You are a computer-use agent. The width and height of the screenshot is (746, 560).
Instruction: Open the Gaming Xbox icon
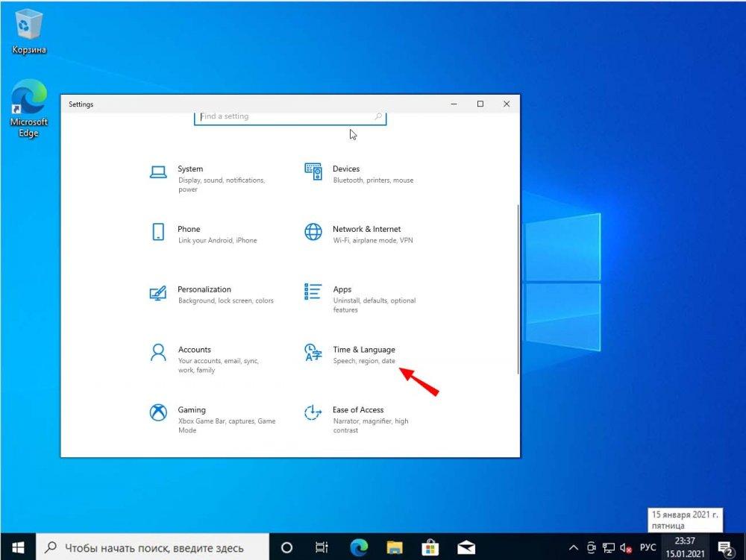coord(158,412)
